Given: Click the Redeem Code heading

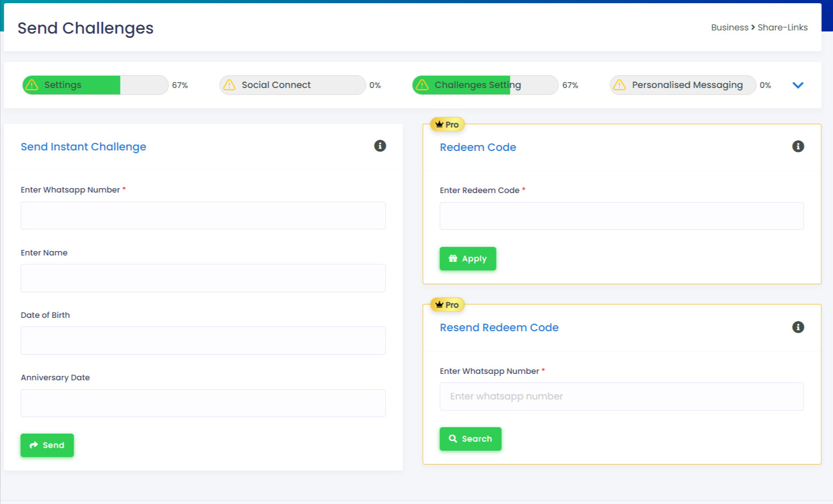Looking at the screenshot, I should point(478,147).
